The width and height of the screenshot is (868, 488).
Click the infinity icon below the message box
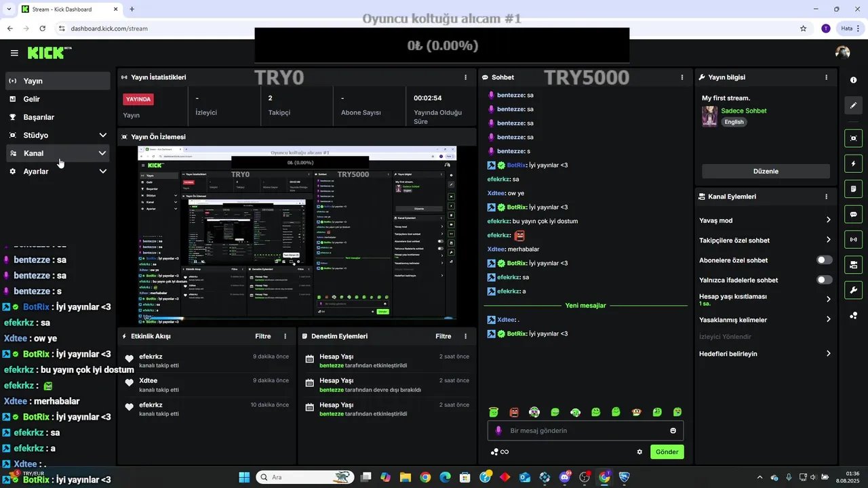click(x=505, y=452)
